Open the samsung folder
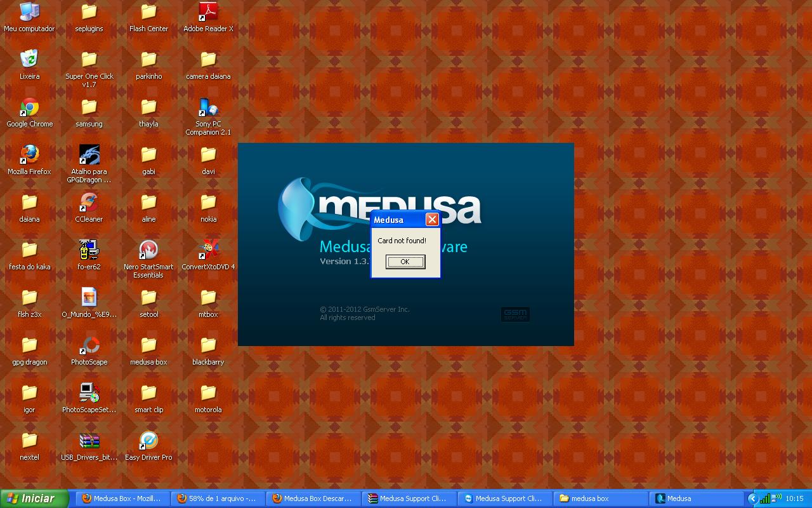 [x=89, y=107]
